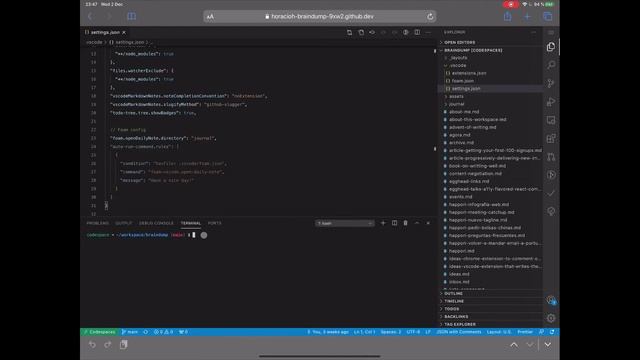Show Safari tab overview
Screen dimensions: 640x360
point(547,16)
